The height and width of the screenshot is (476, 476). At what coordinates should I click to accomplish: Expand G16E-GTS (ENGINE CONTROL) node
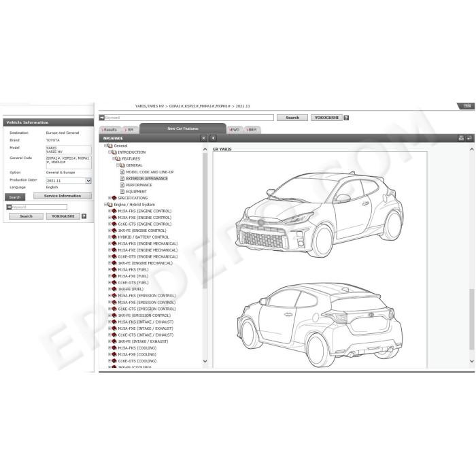tap(109, 224)
